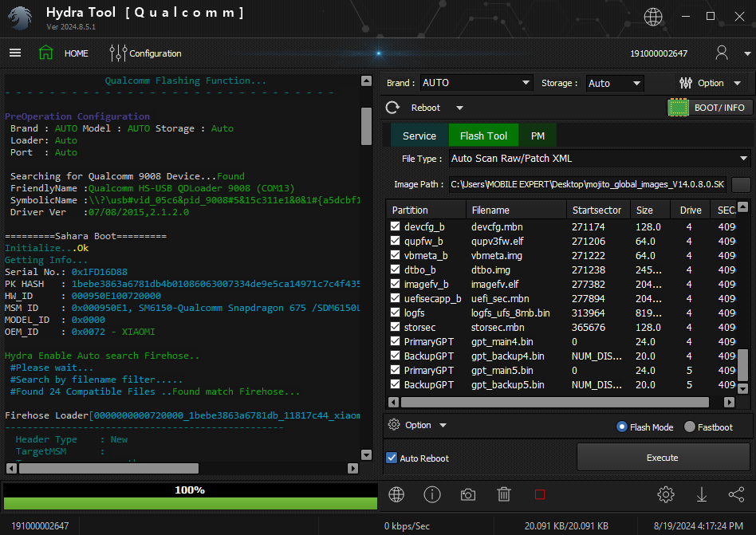The image size is (756, 535).
Task: Click the info circle icon
Action: [432, 494]
